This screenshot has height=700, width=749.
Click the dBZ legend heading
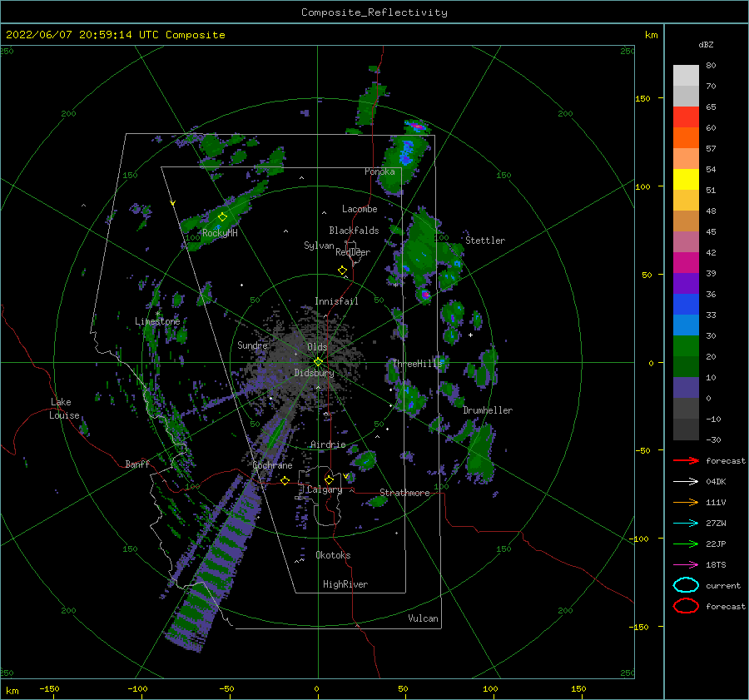(706, 44)
